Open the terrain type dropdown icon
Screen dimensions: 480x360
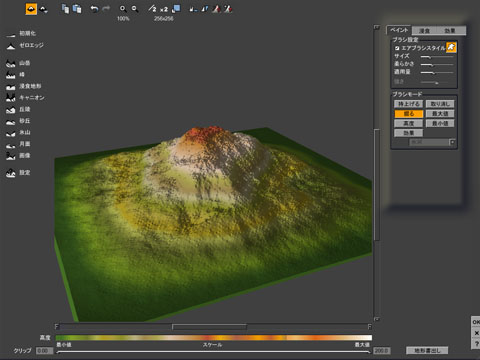click(43, 9)
